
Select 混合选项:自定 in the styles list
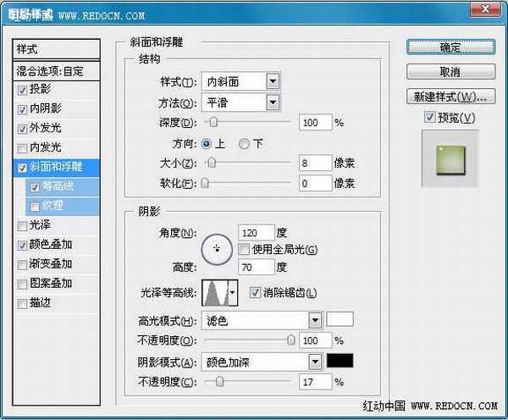(57, 72)
